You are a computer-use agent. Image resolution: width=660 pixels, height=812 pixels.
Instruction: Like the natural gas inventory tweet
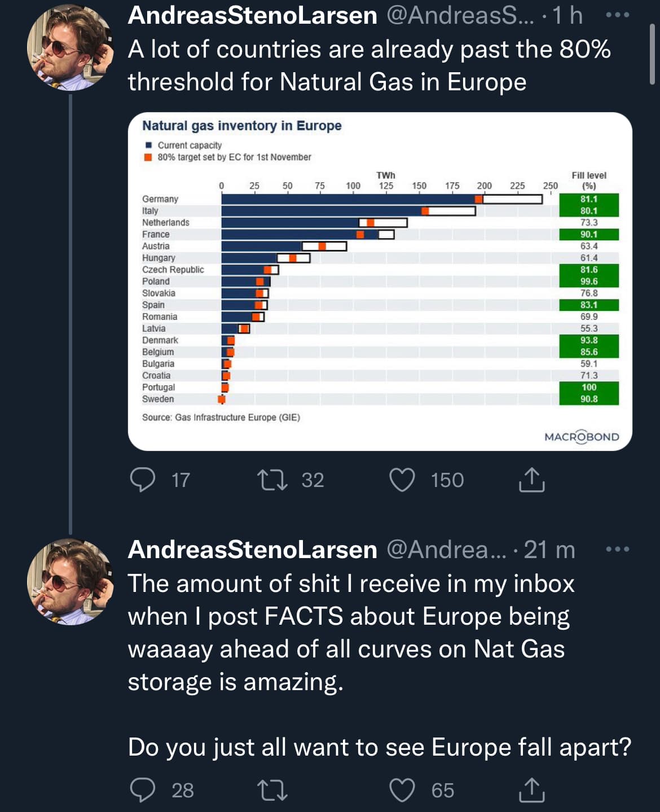(402, 480)
